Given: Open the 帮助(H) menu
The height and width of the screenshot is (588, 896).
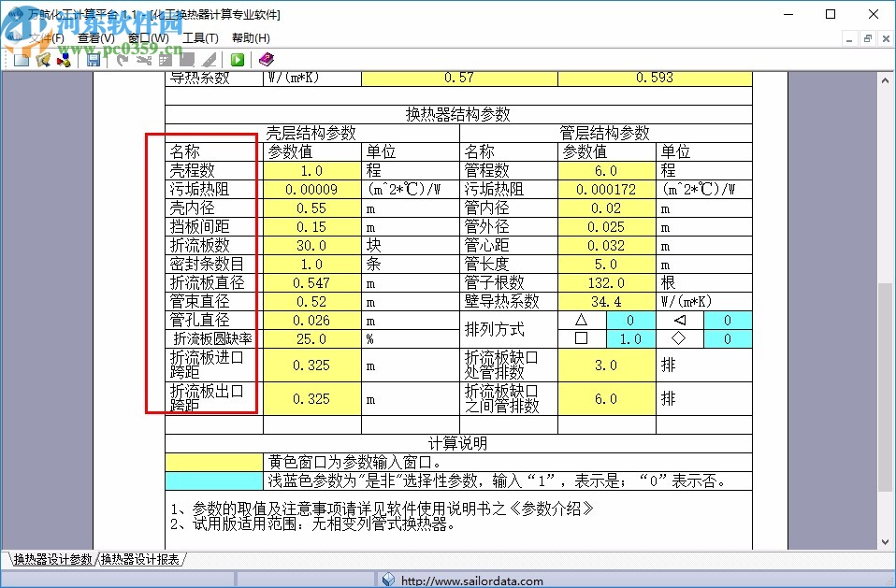Looking at the screenshot, I should coord(251,38).
